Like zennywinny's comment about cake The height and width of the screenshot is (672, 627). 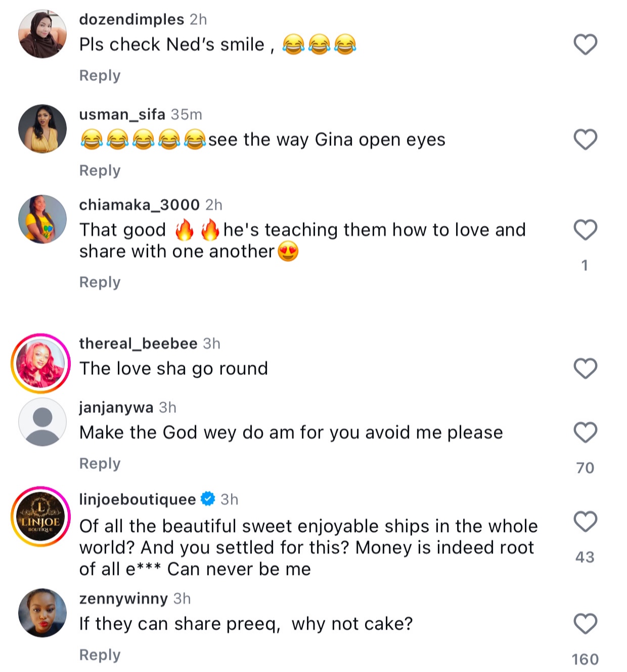(585, 623)
